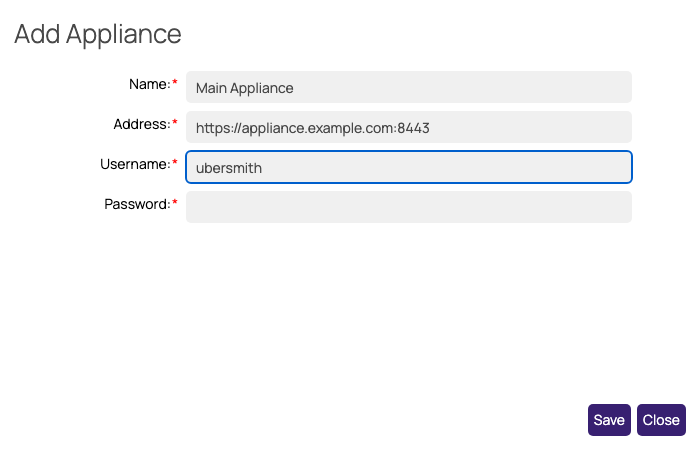Click the Address: label
The image size is (700, 450).
point(142,124)
